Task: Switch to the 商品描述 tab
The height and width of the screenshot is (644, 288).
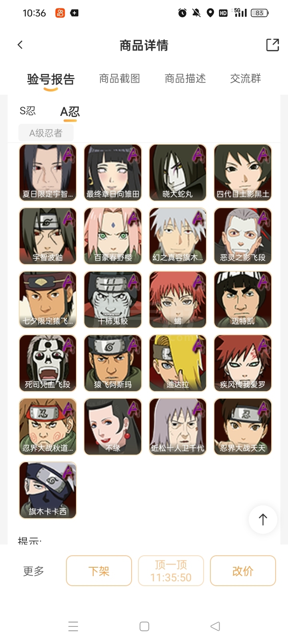Action: (x=185, y=79)
